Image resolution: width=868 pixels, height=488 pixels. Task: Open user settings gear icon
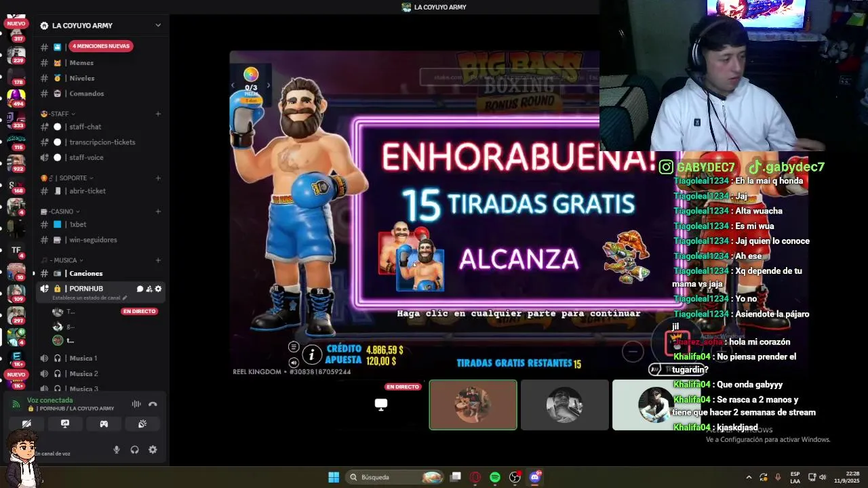(x=153, y=449)
